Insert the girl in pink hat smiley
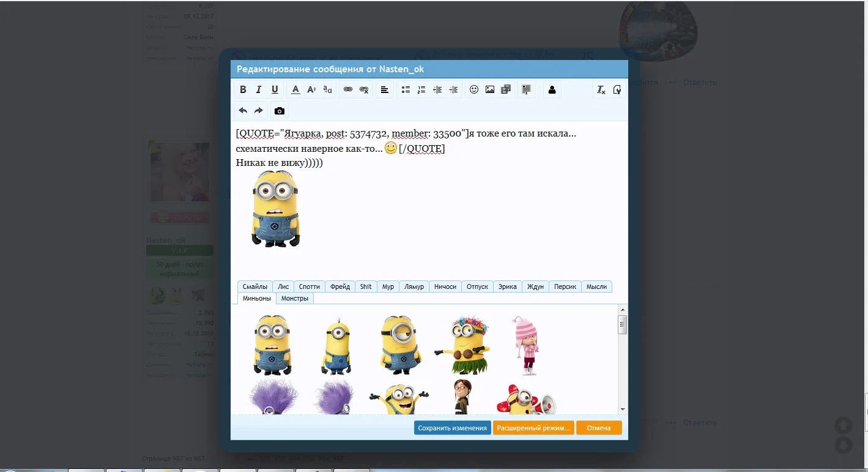This screenshot has height=472, width=868. click(x=525, y=345)
